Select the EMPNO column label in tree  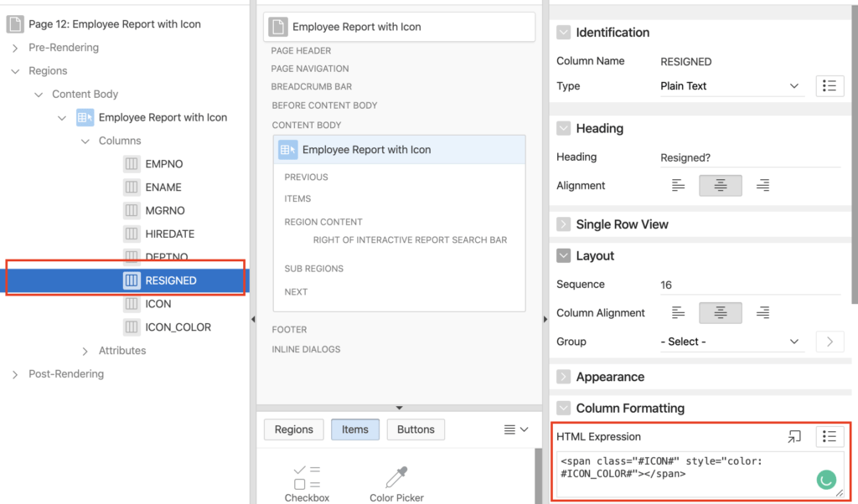(164, 164)
